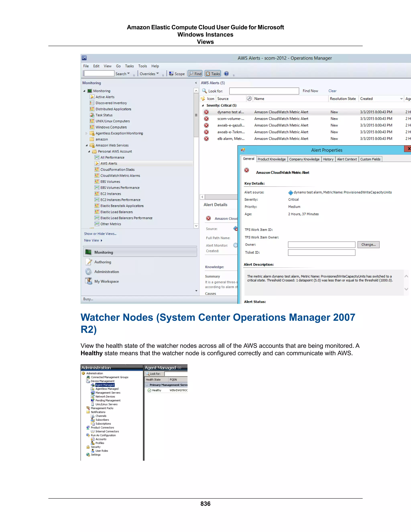This screenshot has width=411, height=532.
Task: Click the Active Alerts view icon
Action: (x=92, y=97)
